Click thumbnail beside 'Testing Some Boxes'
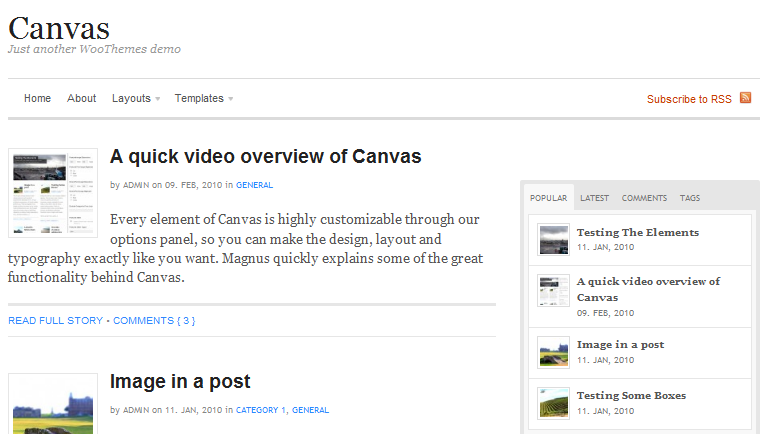This screenshot has height=434, width=762. point(554,403)
